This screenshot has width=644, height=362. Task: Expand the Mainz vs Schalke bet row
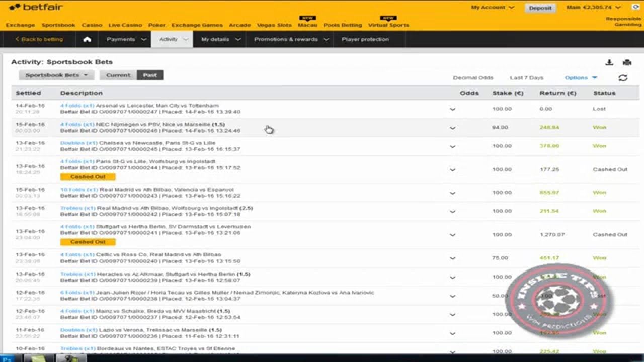452,315
